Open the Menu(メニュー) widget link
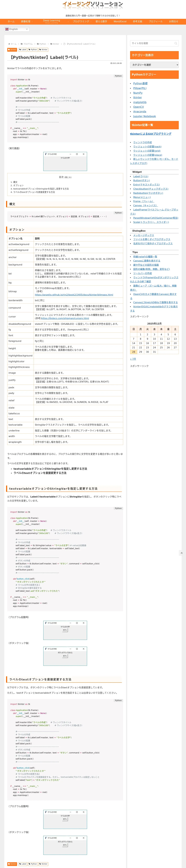The width and height of the screenshot is (186, 868). pyautogui.click(x=142, y=197)
